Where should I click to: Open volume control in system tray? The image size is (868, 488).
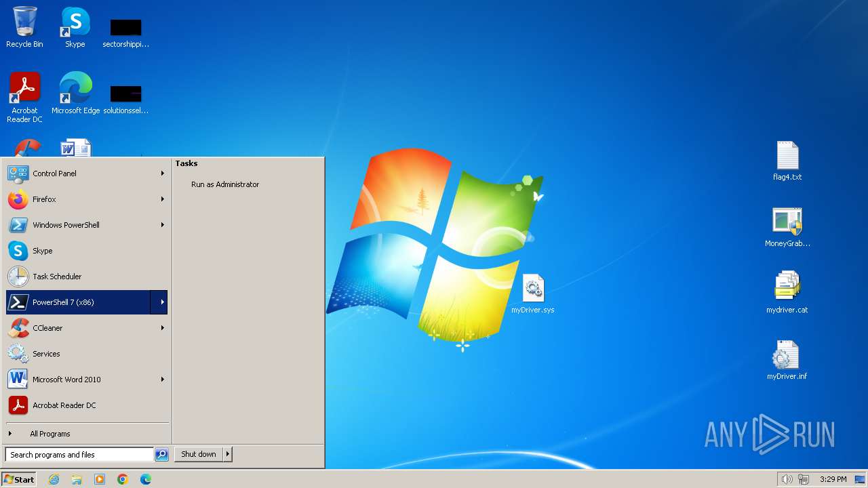coord(787,479)
